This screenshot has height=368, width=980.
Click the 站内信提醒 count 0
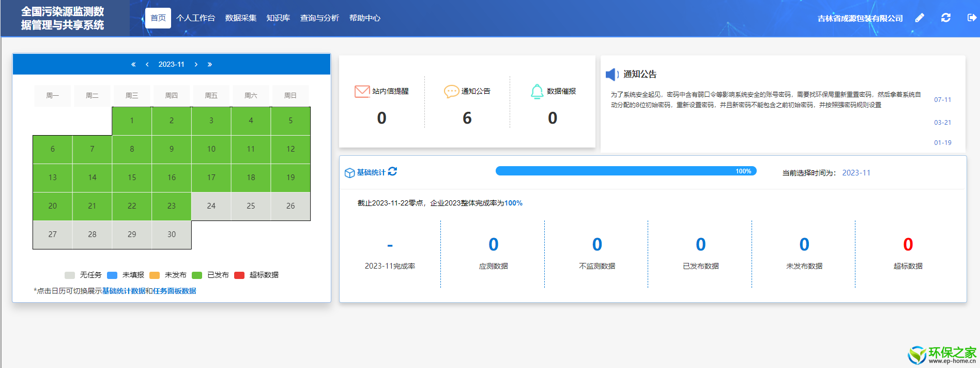click(x=381, y=119)
